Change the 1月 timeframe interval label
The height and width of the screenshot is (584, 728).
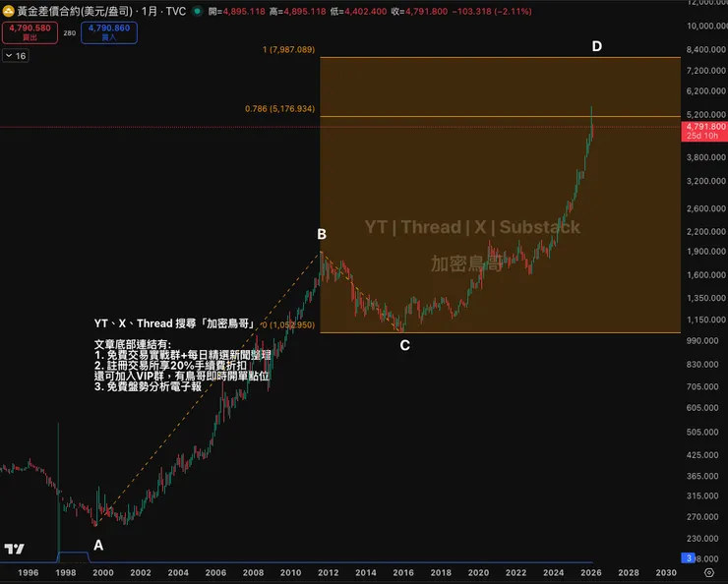pos(150,11)
